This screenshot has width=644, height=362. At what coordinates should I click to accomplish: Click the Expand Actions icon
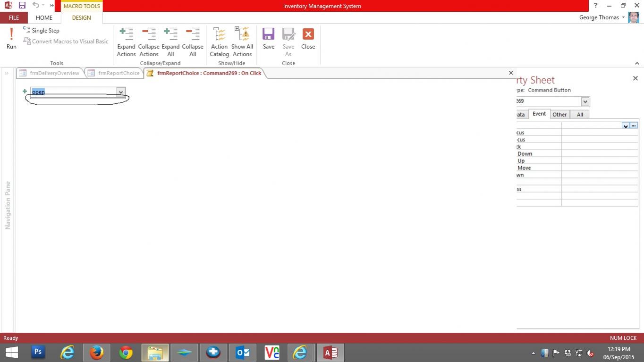pyautogui.click(x=126, y=42)
